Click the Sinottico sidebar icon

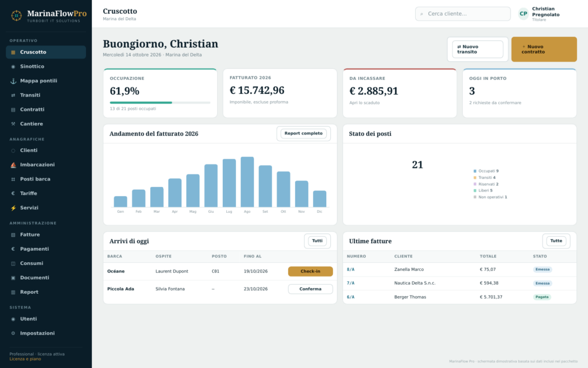13,67
